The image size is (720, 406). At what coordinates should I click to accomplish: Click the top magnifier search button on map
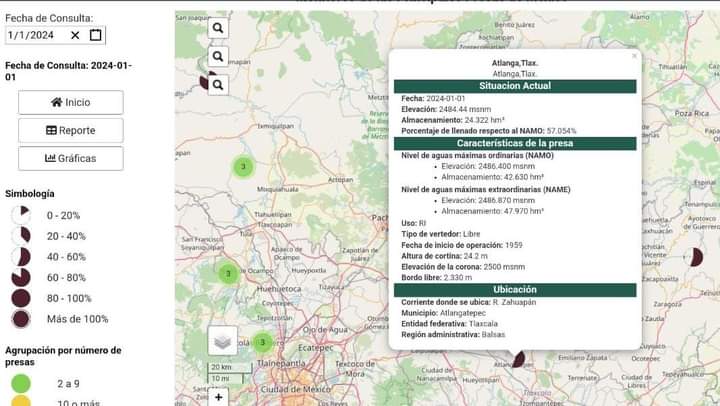[x=218, y=28]
